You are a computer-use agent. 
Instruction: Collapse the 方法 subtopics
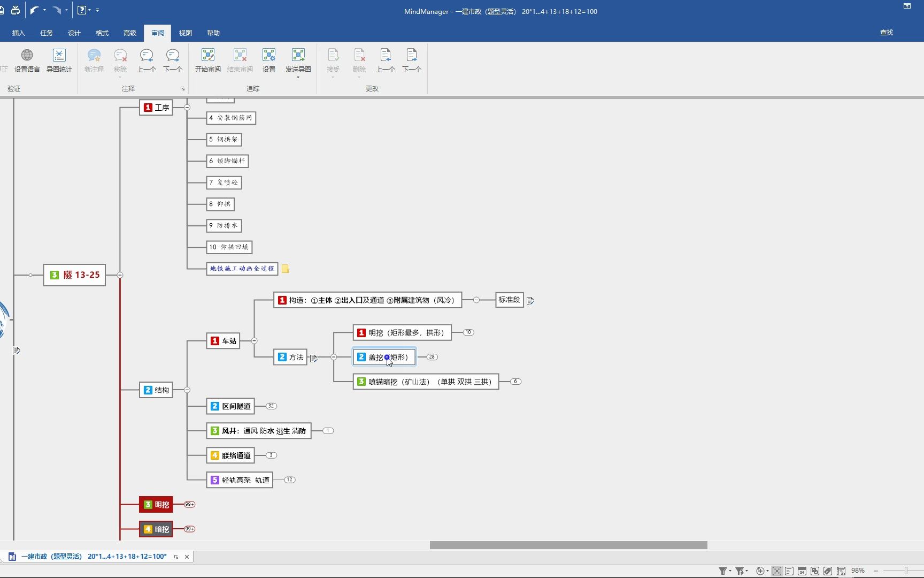[x=334, y=357]
